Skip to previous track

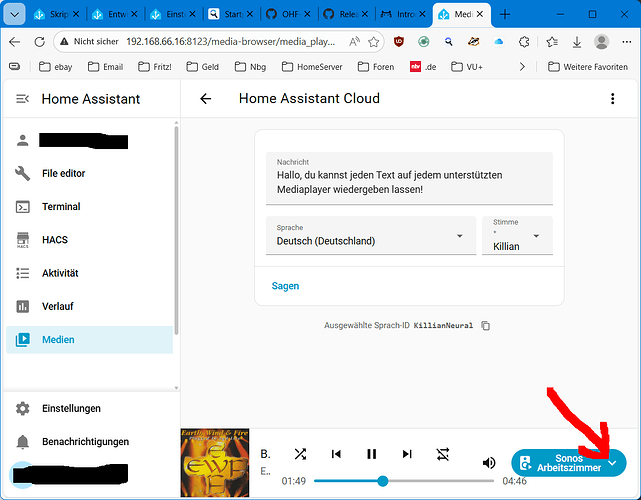pyautogui.click(x=336, y=454)
